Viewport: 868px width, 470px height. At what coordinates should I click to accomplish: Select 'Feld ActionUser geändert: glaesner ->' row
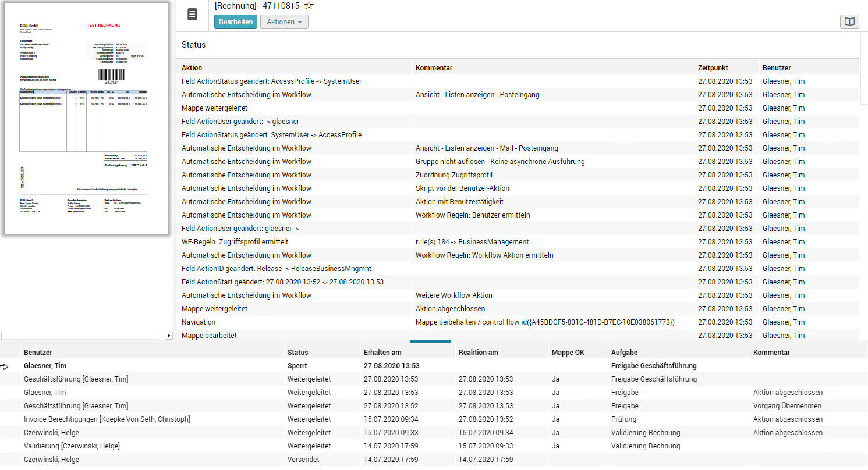(518, 229)
